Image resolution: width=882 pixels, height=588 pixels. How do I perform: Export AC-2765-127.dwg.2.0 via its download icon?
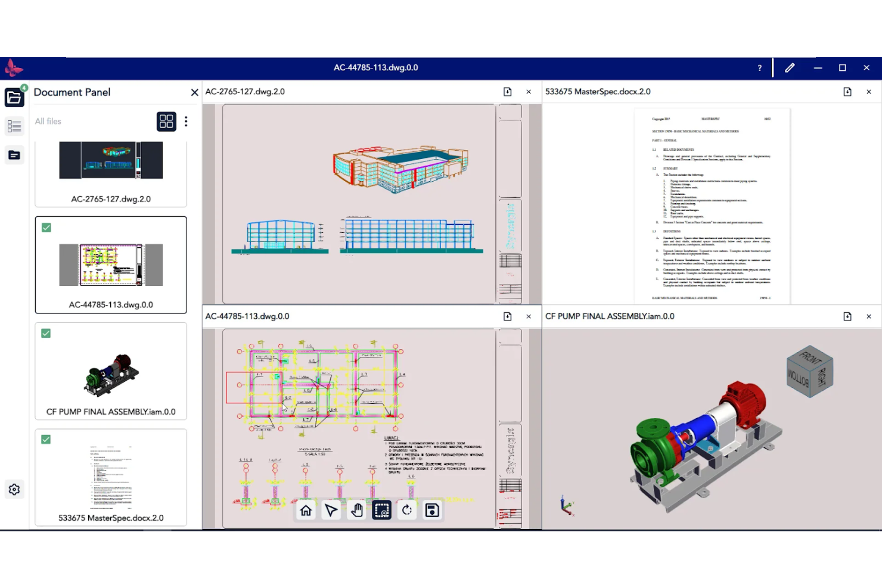[x=507, y=92]
